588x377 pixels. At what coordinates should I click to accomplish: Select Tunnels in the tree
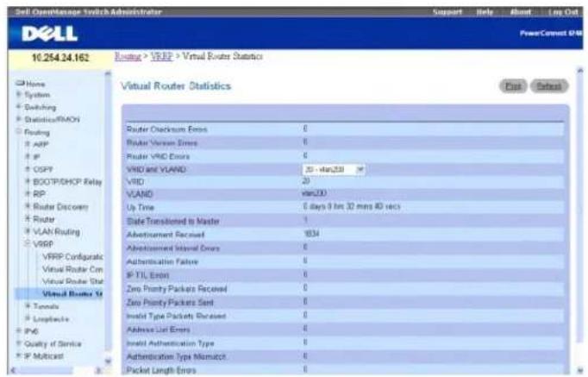[46, 306]
